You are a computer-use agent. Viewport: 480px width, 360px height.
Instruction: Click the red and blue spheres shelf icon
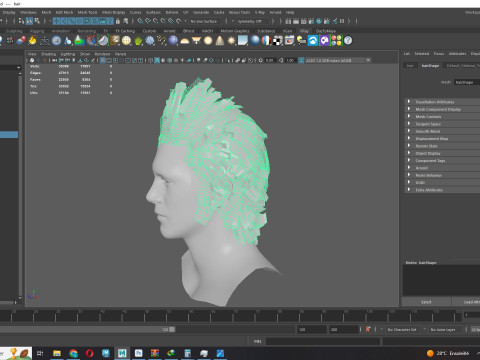coord(21,40)
